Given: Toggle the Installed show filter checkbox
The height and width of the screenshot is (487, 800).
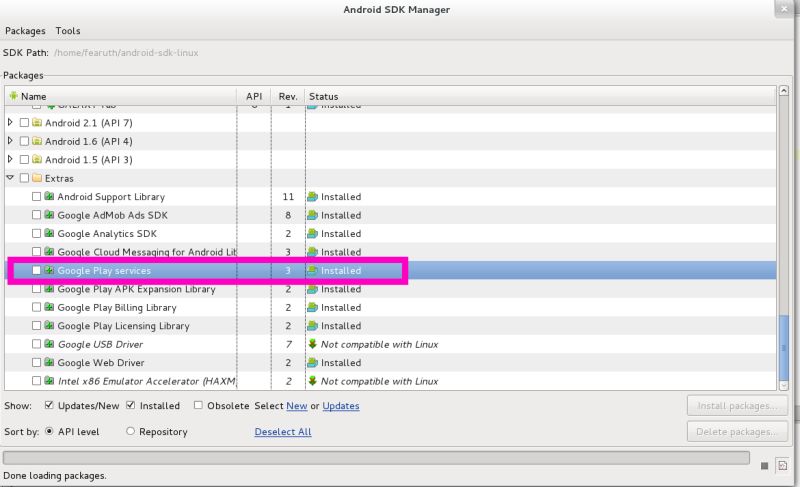Looking at the screenshot, I should tap(131, 405).
